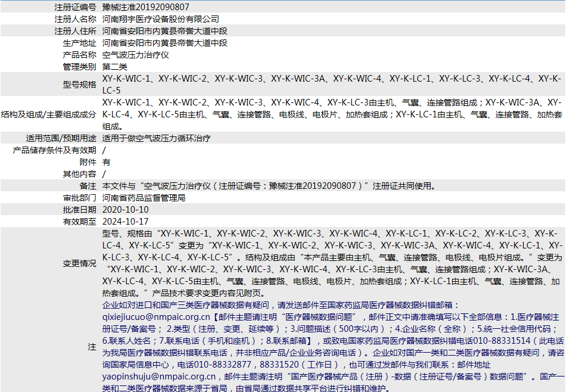
Task: Click email address yaopinshuju@nmpaic.org.cn
Action: pos(159,377)
